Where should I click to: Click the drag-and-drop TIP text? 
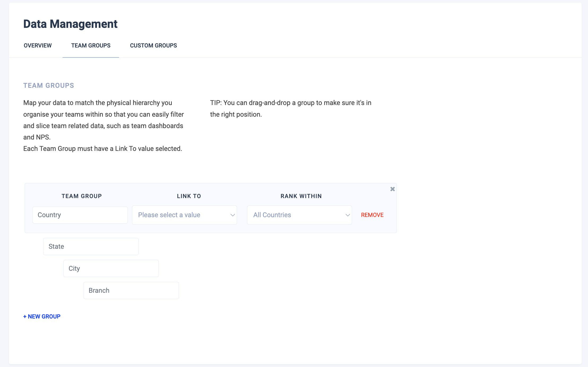(291, 108)
